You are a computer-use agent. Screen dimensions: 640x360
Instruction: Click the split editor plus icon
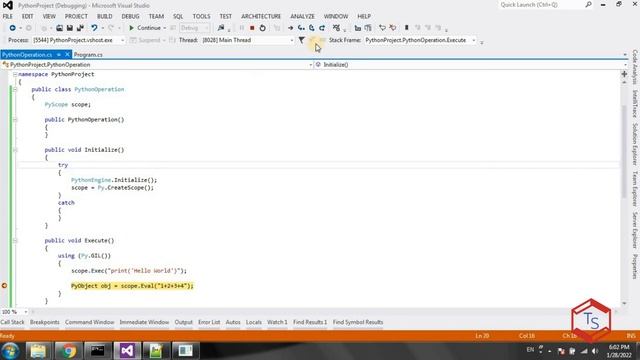point(624,74)
